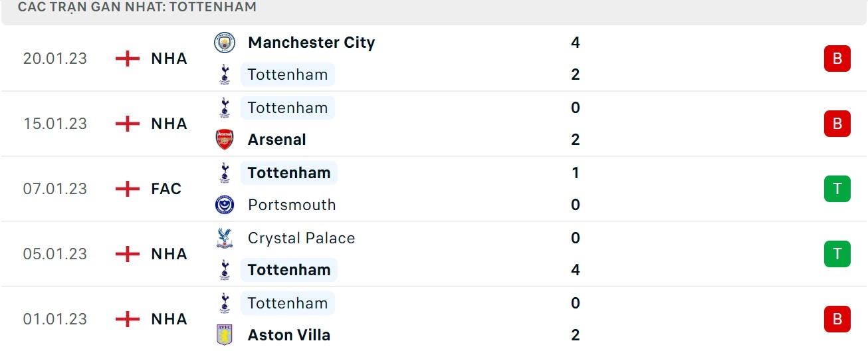This screenshot has height=351, width=868.
Task: Click the Crystal Palace club crest
Action: coord(225,238)
